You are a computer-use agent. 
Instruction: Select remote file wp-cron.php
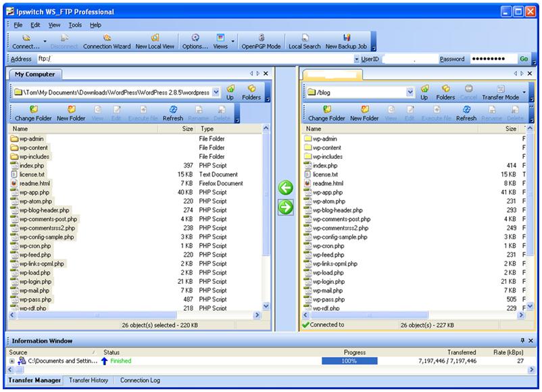point(324,246)
